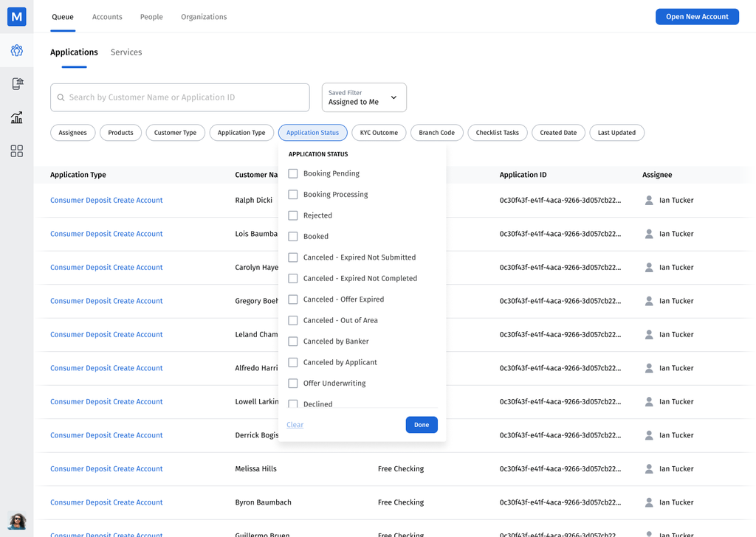This screenshot has width=756, height=537.
Task: Tick the Canceled by Banker checkbox
Action: [293, 342]
